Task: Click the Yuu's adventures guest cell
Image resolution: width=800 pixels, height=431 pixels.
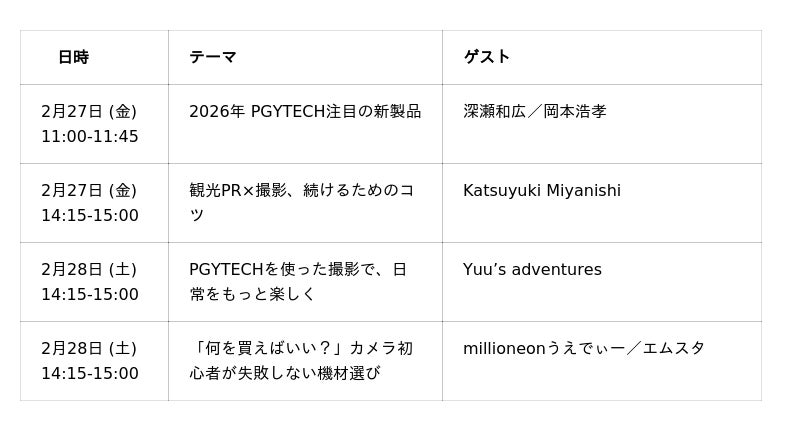Action: click(532, 269)
